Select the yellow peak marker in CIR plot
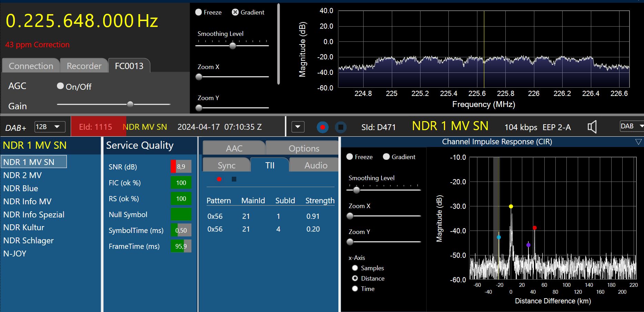 pyautogui.click(x=511, y=206)
